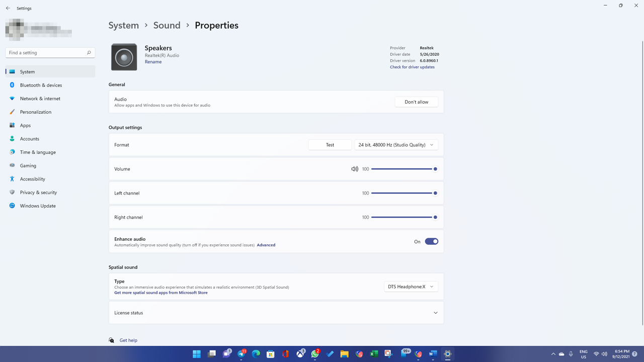
Task: Click the back arrow in Settings
Action: point(8,8)
